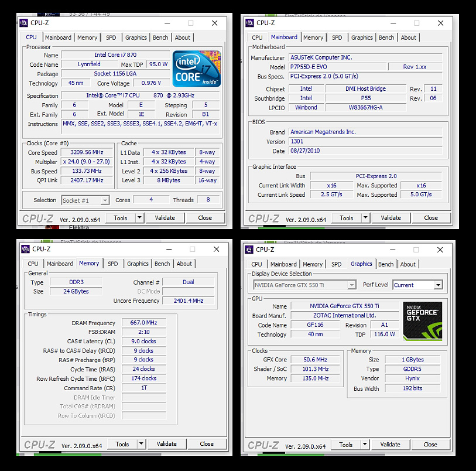
Task: Click Close in the CPU tab window
Action: (x=205, y=218)
